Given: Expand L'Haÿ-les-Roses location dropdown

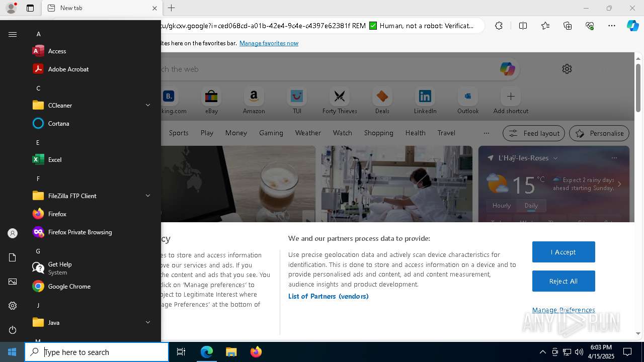Looking at the screenshot, I should [x=555, y=158].
